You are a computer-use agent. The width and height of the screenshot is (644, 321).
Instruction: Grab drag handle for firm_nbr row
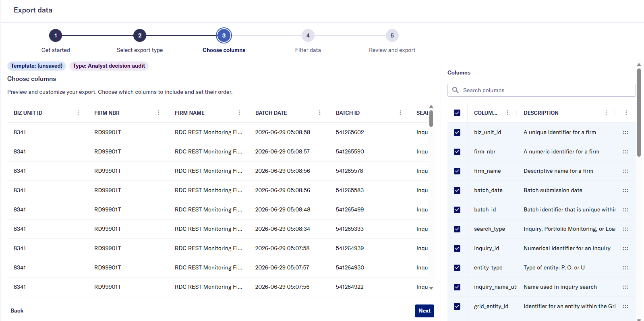tap(625, 151)
